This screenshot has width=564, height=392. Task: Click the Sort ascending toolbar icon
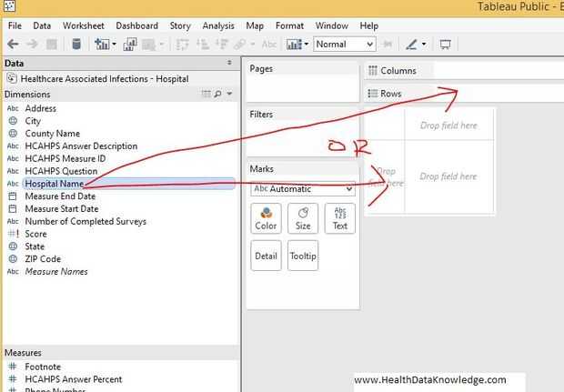(x=203, y=45)
